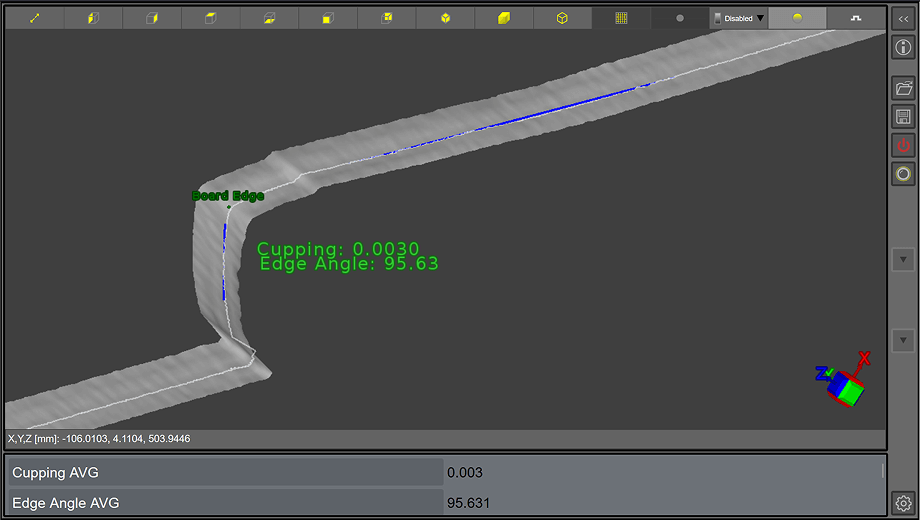Expand the upper down-arrow in right sidebar
The image size is (920, 520).
point(903,259)
